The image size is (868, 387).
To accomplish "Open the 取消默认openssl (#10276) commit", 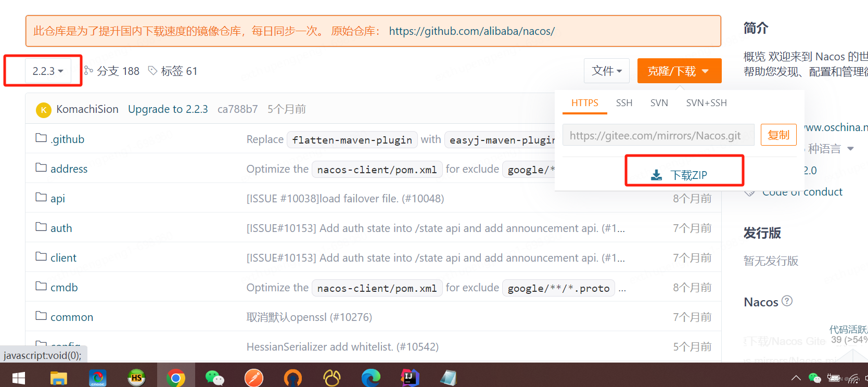I will (309, 317).
